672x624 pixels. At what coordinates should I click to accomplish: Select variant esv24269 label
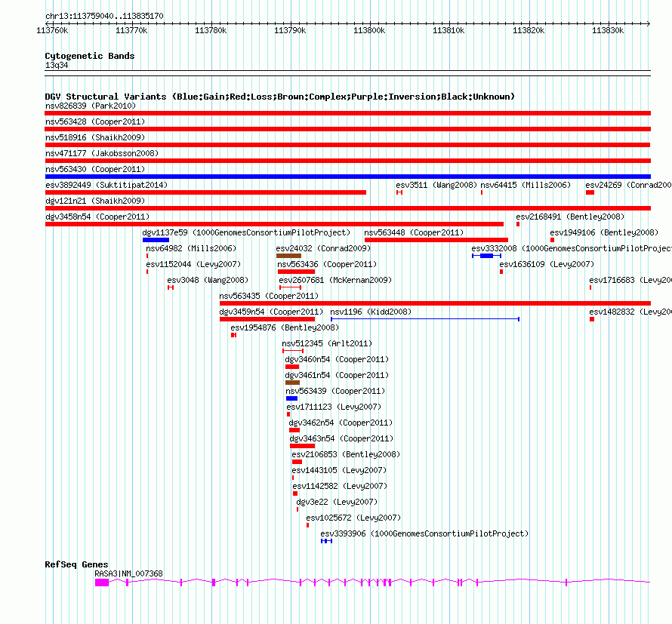628,185
